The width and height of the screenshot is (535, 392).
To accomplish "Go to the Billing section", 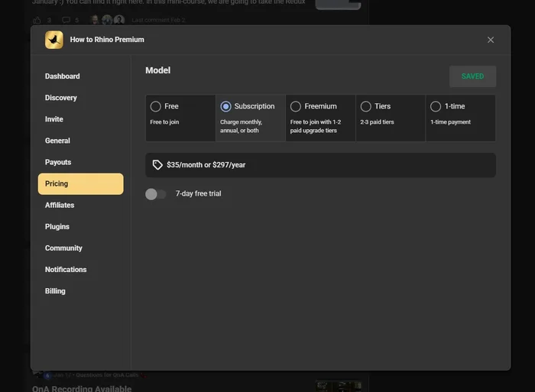I will 55,291.
